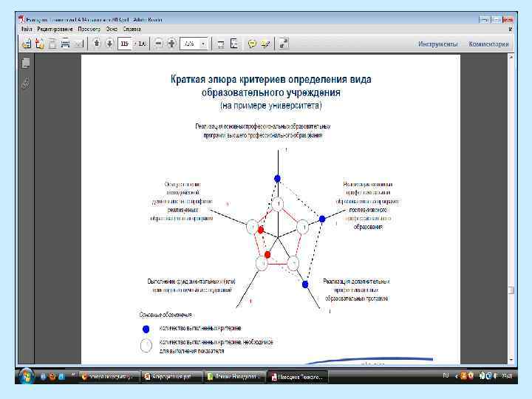This screenshot has height=399, width=532.
Task: Open the Файл menu
Action: tap(27, 29)
